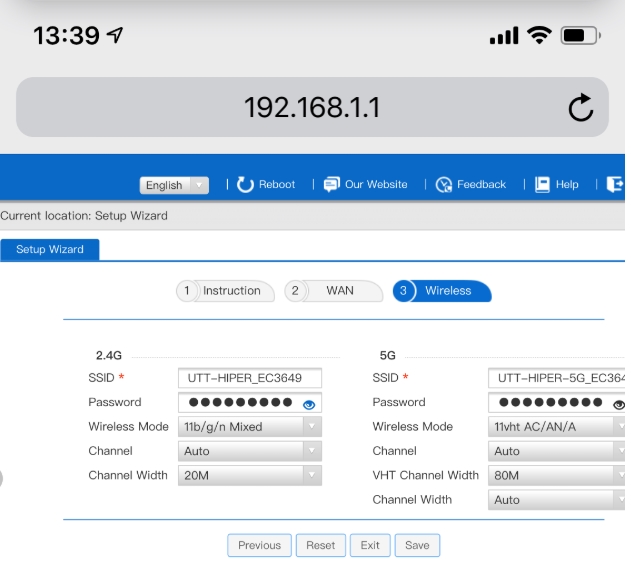Go to wizard step 2 WAN
Screen dimensions: 631x565
(x=333, y=291)
